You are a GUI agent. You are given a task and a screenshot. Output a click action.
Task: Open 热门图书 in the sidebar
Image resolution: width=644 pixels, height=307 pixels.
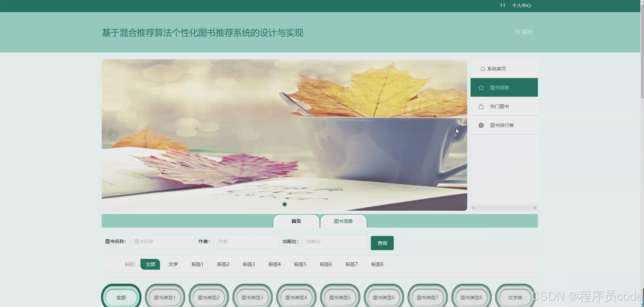tap(504, 106)
